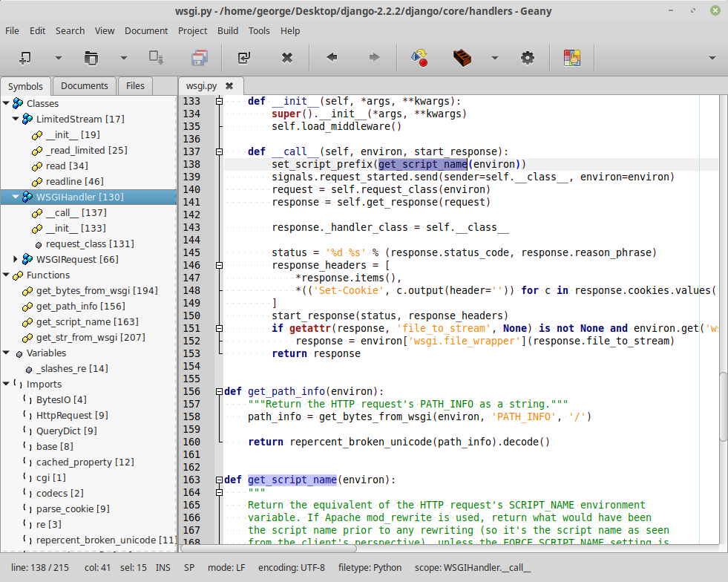This screenshot has width=728, height=582.
Task: Toggle fold marker at line 156
Action: [x=219, y=391]
